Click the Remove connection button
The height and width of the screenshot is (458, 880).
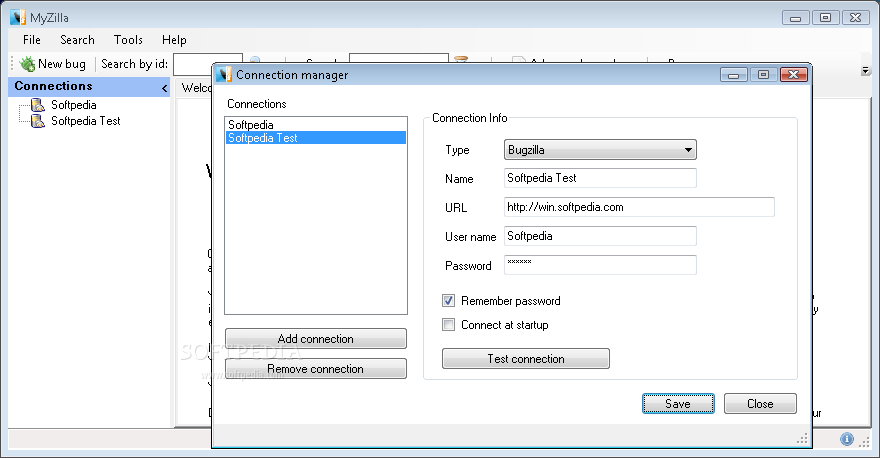[x=315, y=369]
